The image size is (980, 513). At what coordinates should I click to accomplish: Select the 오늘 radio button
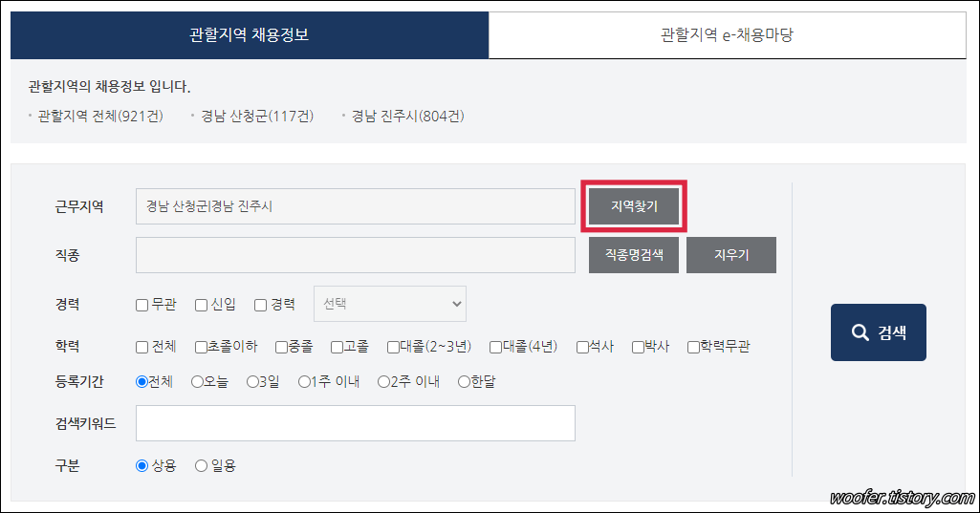pos(198,382)
